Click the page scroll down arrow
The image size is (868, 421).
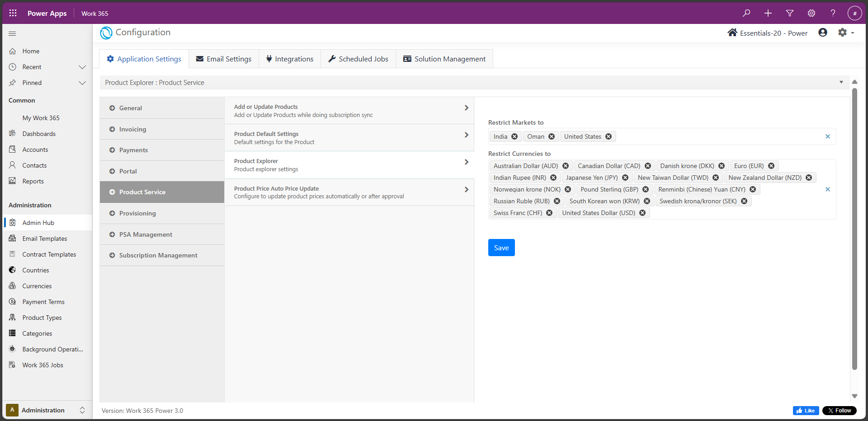[x=854, y=396]
